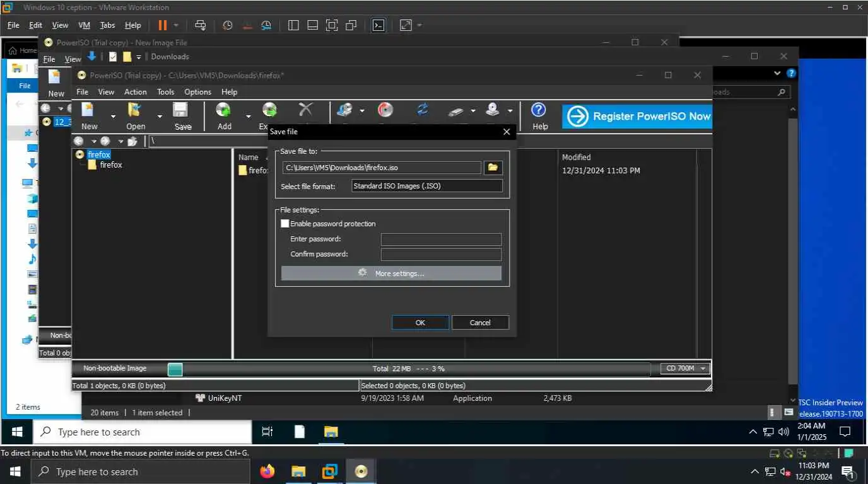868x484 pixels.
Task: Open the dropdown arrow next to the Mount icon
Action: pyautogui.click(x=510, y=111)
